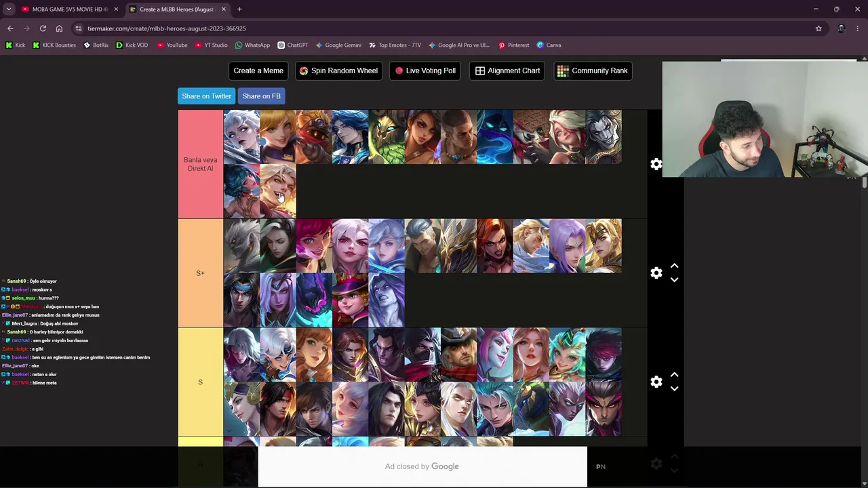
Task: Open the KICK Bounties bookmark
Action: point(54,45)
